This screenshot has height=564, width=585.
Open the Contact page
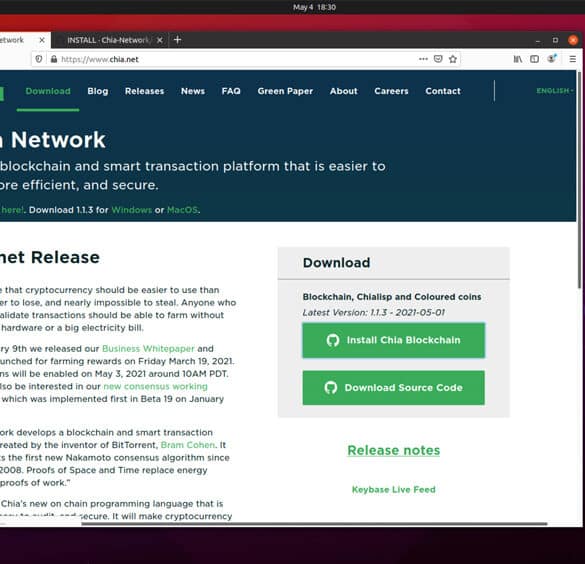point(443,91)
